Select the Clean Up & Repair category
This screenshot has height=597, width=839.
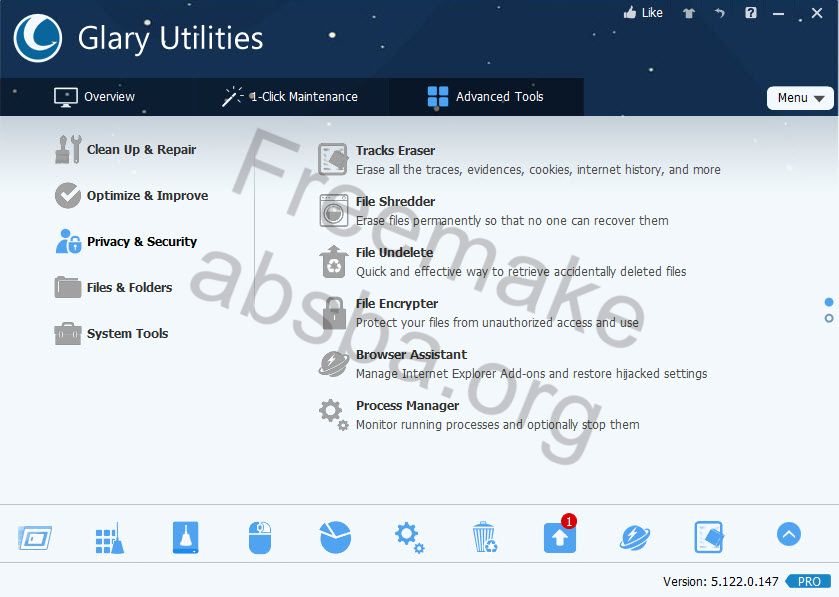(x=126, y=149)
